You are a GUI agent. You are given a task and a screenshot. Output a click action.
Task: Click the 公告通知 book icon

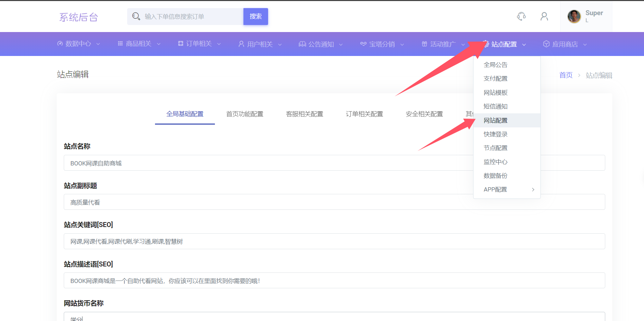coord(302,44)
